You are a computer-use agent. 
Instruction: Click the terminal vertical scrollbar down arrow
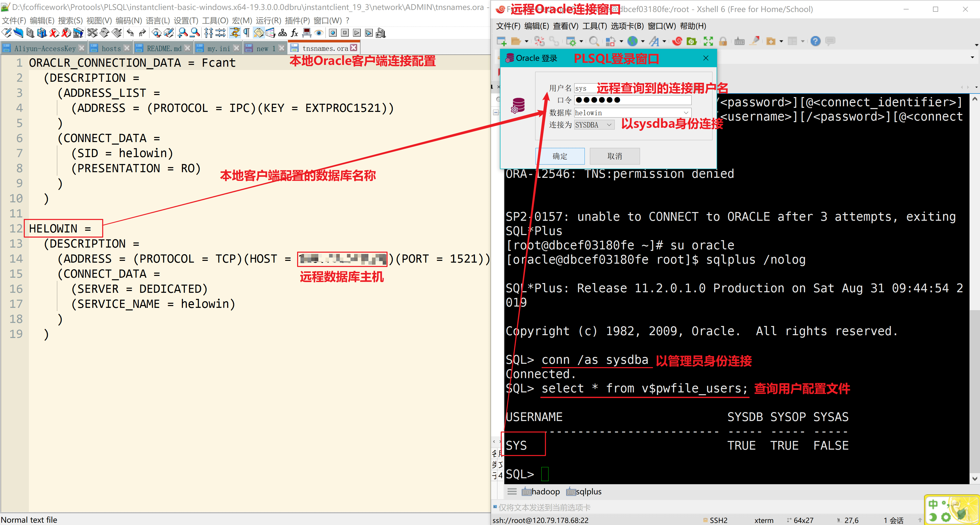point(974,478)
